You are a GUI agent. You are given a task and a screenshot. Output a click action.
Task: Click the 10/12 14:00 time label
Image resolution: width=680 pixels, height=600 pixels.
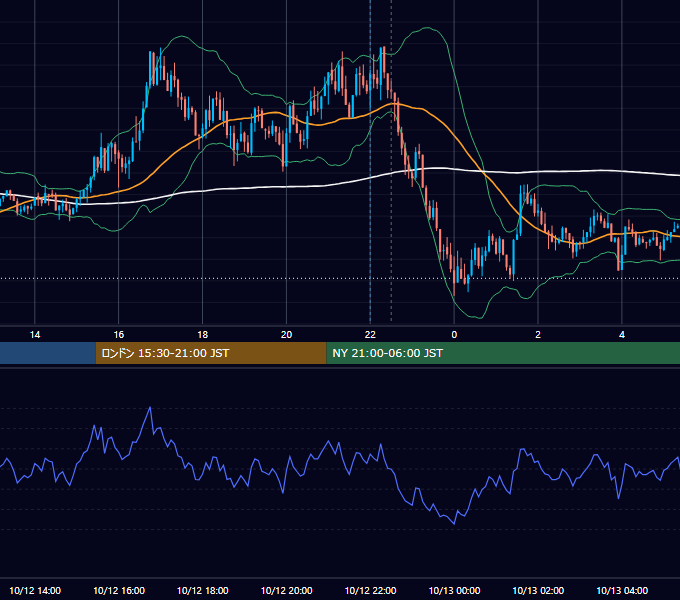(35, 590)
